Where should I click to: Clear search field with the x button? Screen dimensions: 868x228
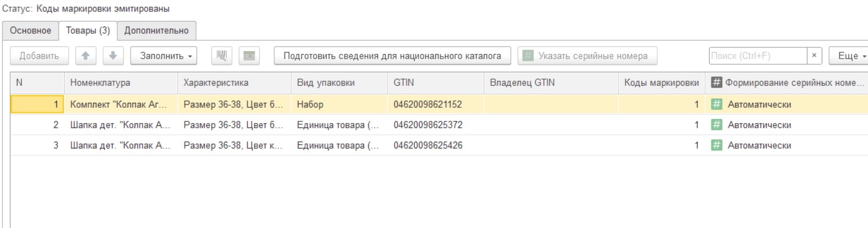point(814,56)
